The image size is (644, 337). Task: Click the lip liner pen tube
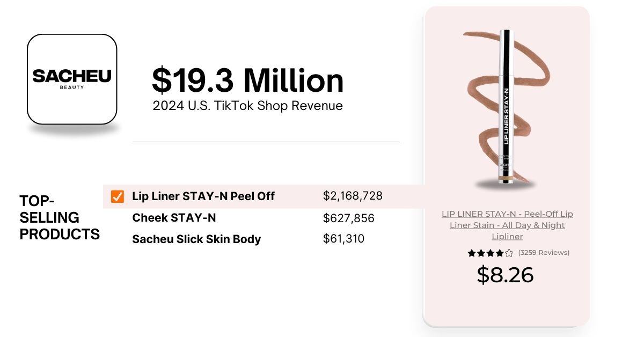point(505,107)
